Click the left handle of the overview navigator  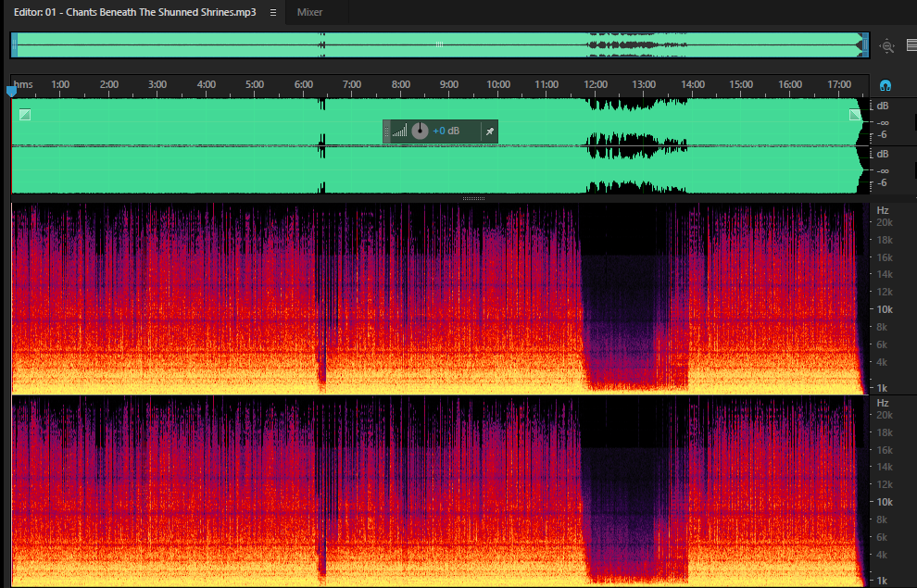pyautogui.click(x=14, y=45)
